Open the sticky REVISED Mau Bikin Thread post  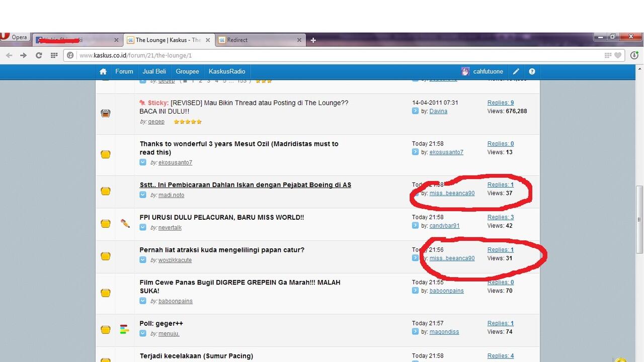tap(244, 107)
